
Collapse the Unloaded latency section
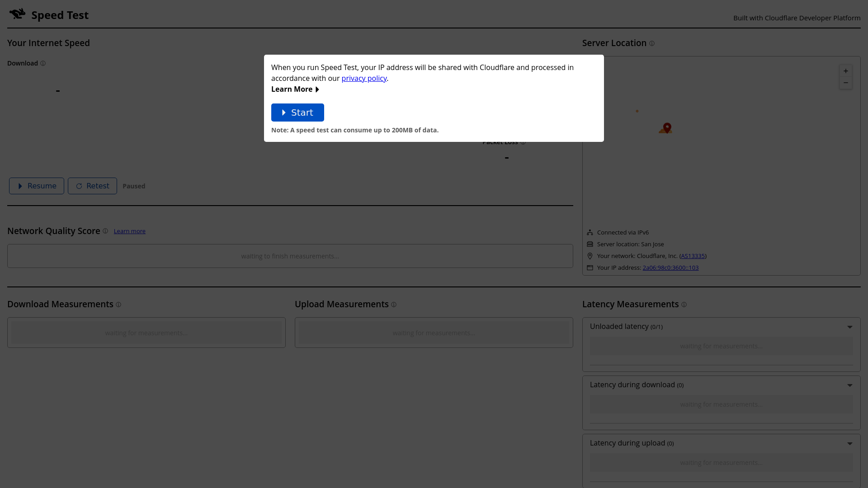(849, 327)
